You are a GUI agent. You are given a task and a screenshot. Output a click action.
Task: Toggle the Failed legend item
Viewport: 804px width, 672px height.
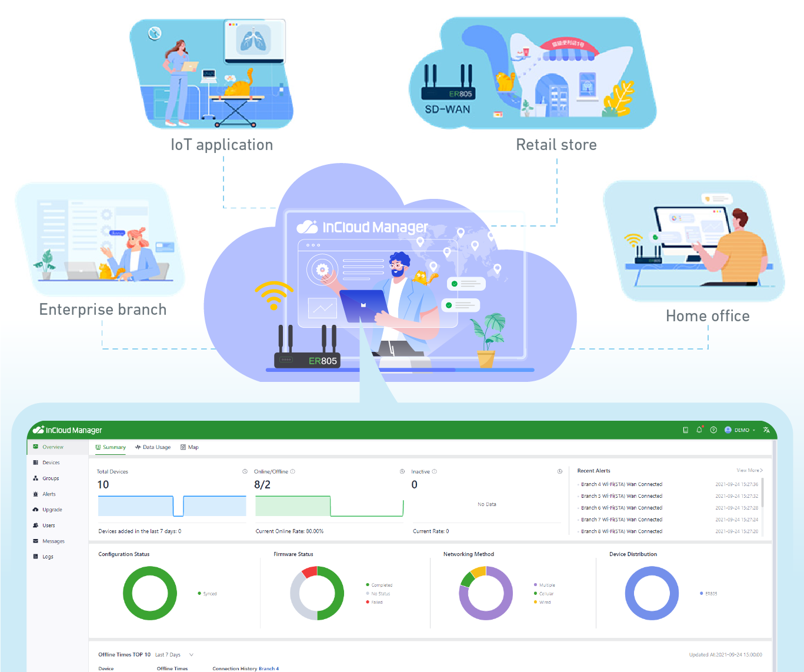pos(374,602)
